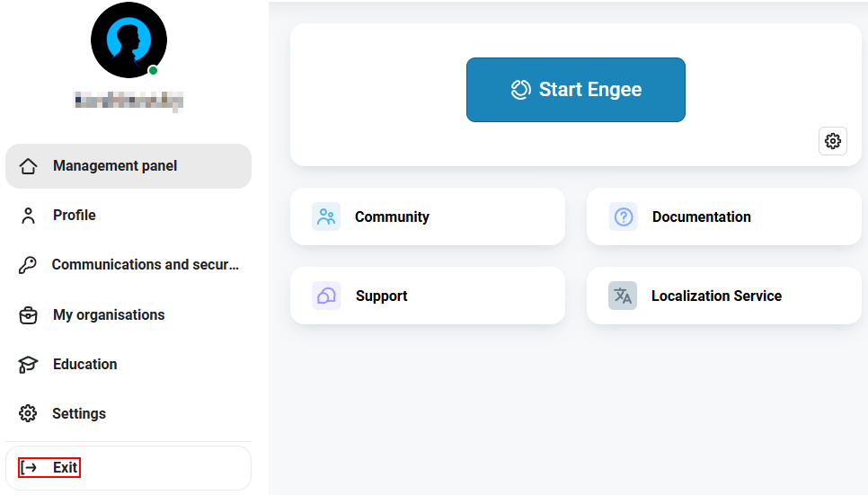Open Communications and security section

click(x=128, y=265)
